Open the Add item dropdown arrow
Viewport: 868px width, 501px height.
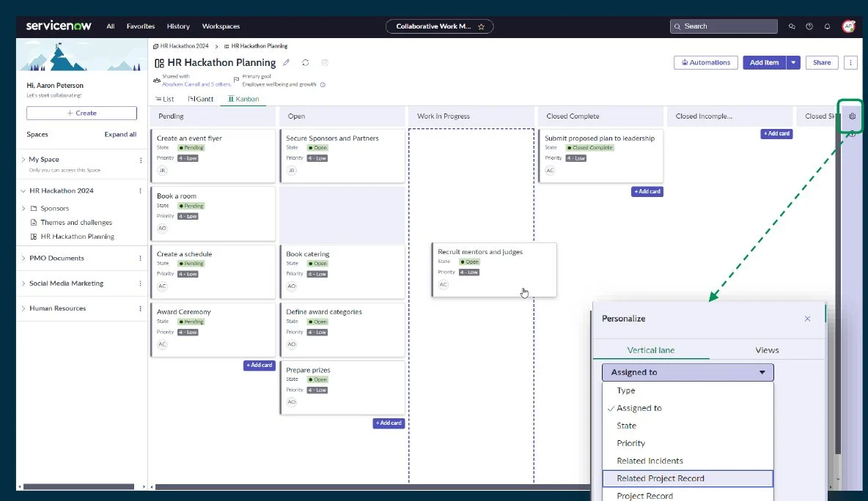[x=793, y=62]
